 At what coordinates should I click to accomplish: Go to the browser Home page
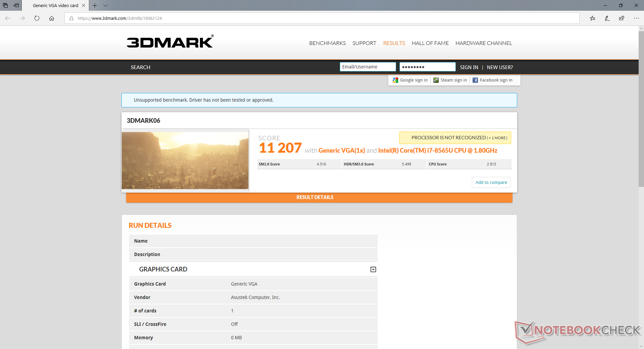pyautogui.click(x=52, y=18)
